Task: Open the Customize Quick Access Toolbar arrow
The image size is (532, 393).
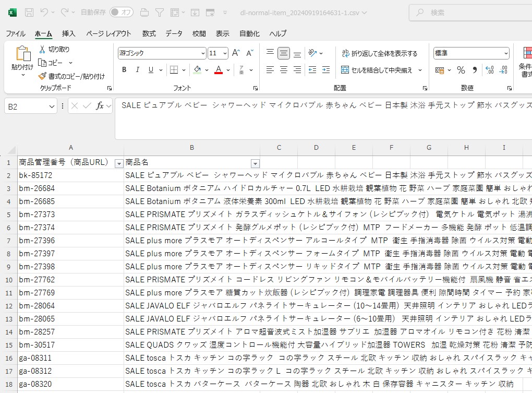Action: (x=225, y=13)
